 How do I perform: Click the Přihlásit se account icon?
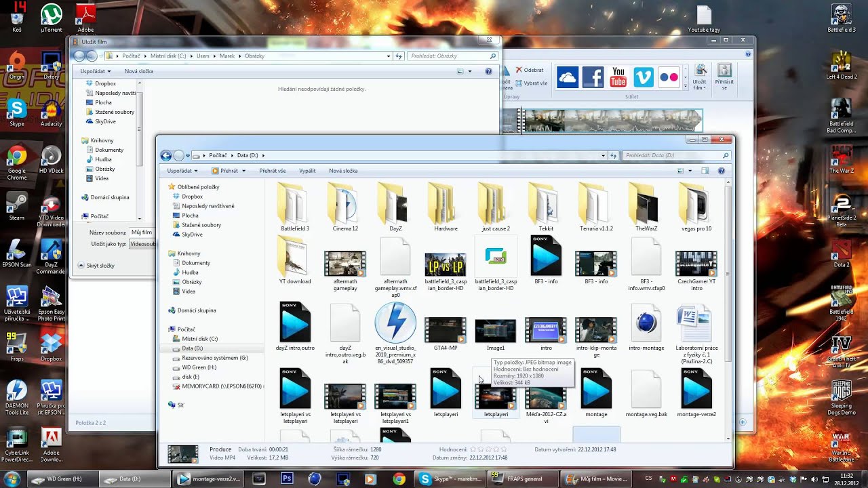(x=724, y=77)
